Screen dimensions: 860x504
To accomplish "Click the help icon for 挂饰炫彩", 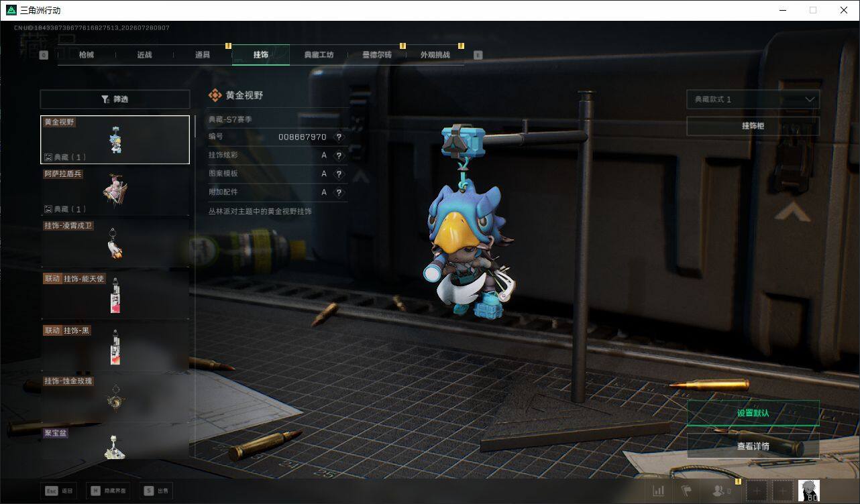I will (339, 155).
